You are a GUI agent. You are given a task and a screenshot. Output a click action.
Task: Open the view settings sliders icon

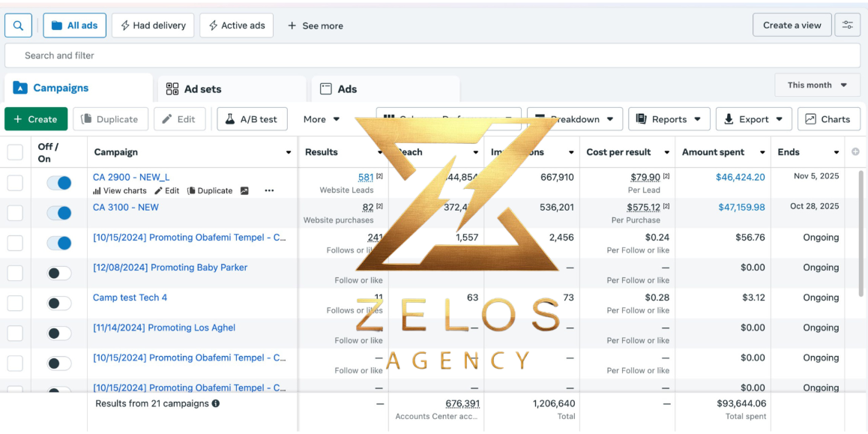point(848,25)
